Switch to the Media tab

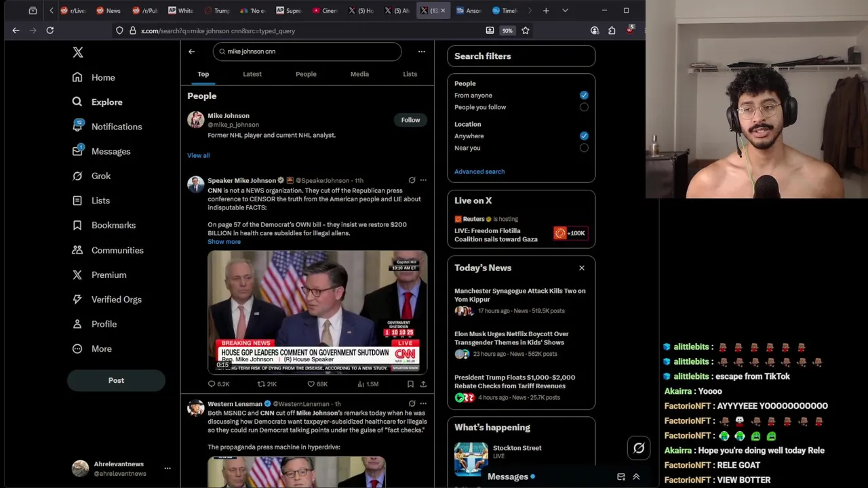[x=359, y=74]
